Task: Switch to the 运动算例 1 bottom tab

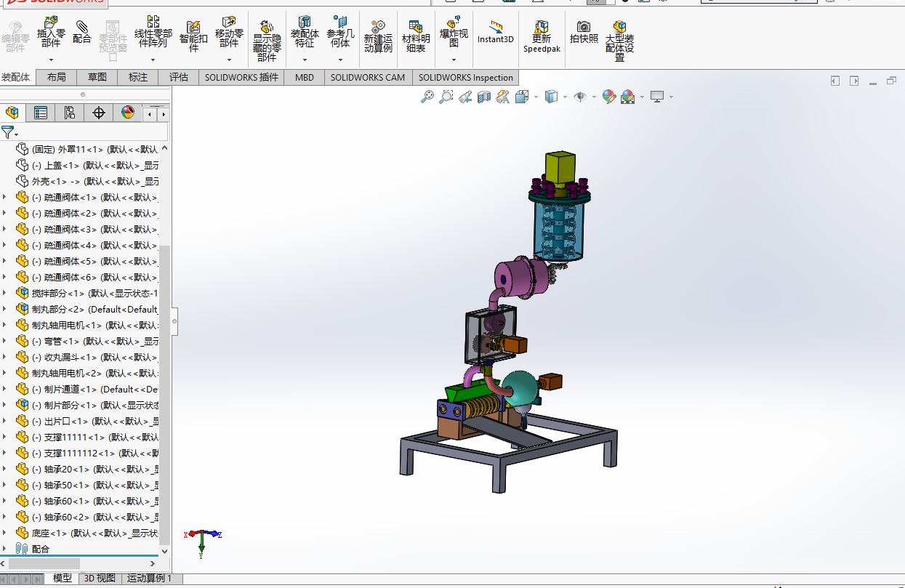Action: coord(150,579)
